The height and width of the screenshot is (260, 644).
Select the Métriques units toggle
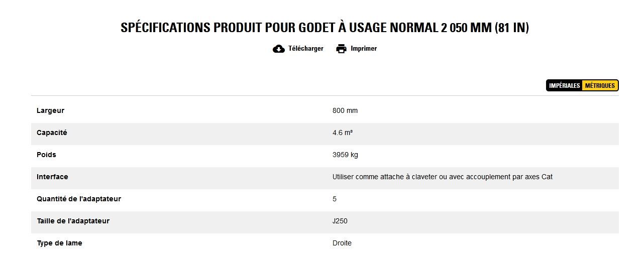600,86
